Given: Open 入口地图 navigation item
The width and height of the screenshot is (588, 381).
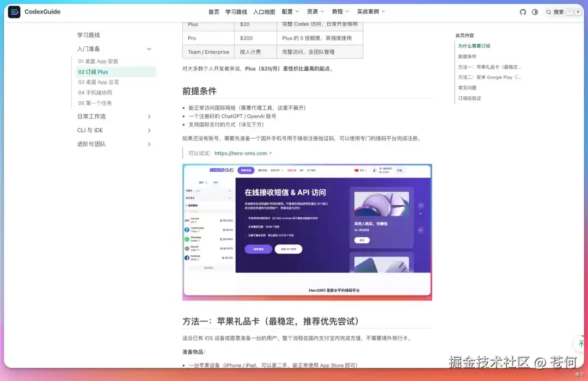Looking at the screenshot, I should coord(264,11).
